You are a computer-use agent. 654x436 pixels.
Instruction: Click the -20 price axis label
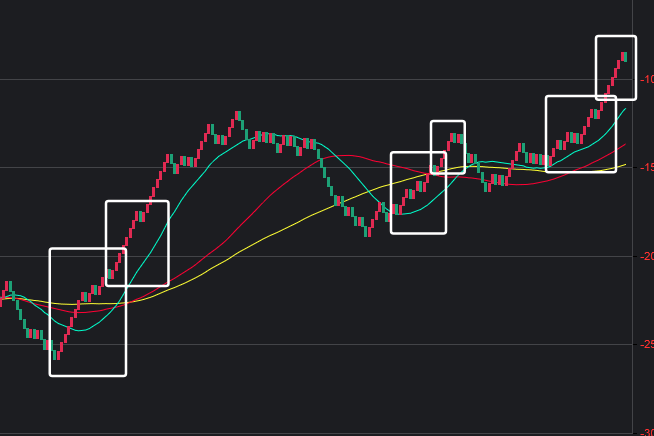pos(645,256)
